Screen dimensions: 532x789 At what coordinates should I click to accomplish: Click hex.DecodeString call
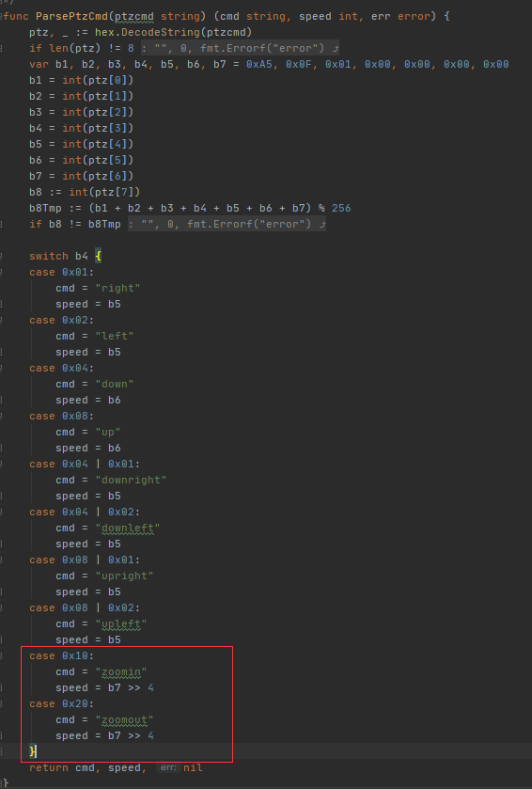(174, 32)
